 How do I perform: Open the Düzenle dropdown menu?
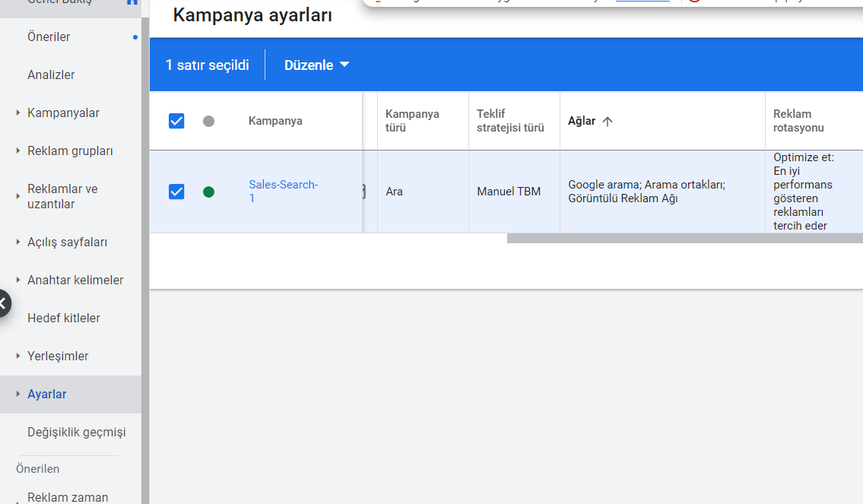(316, 65)
